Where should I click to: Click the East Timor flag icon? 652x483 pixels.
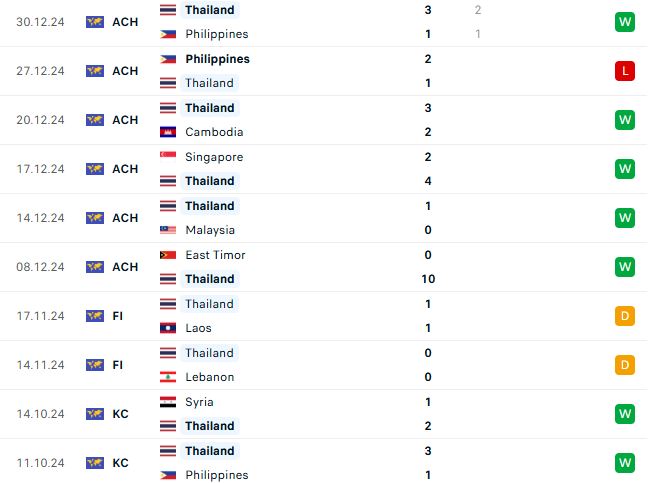point(168,255)
